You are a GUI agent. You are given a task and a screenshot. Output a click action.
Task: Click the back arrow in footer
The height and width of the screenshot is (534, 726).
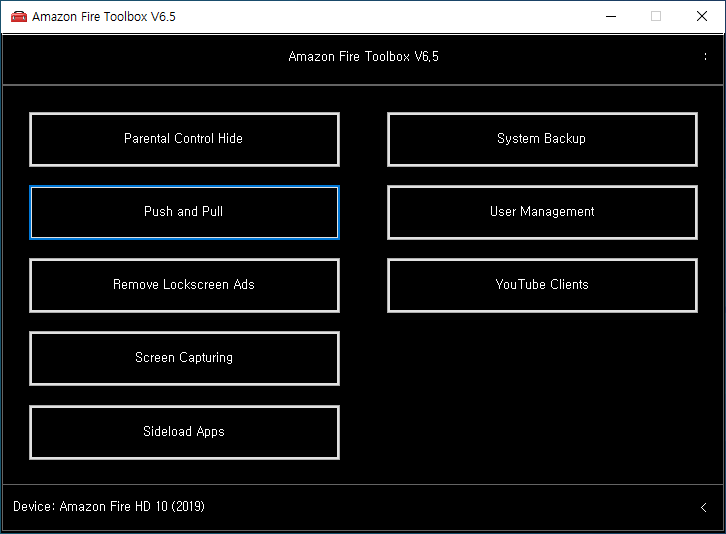coord(703,507)
